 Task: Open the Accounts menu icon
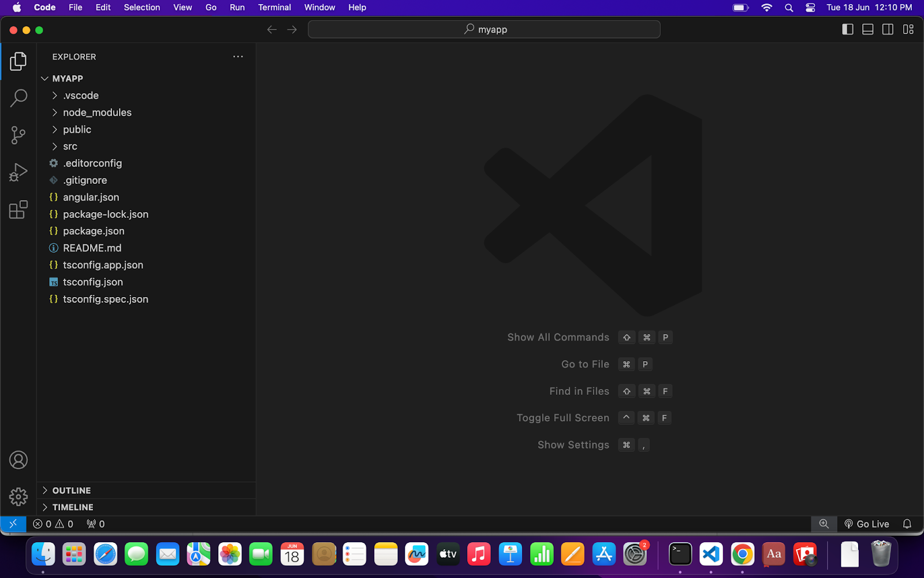[18, 460]
